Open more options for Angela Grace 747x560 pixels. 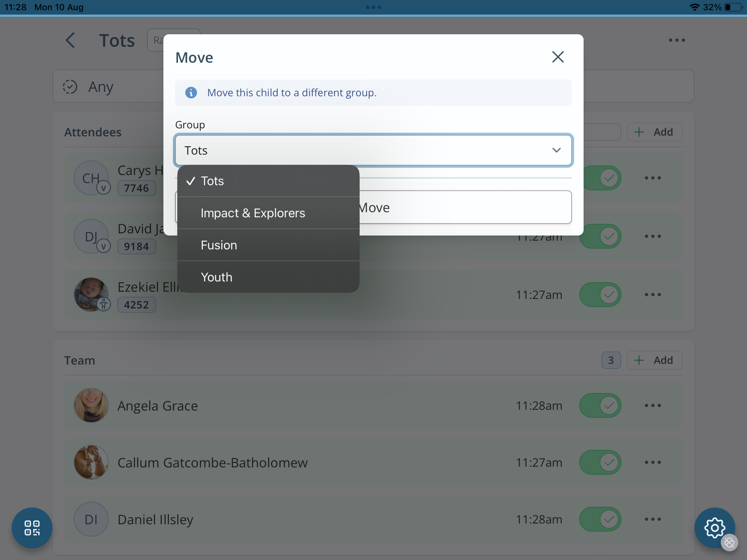pos(653,405)
